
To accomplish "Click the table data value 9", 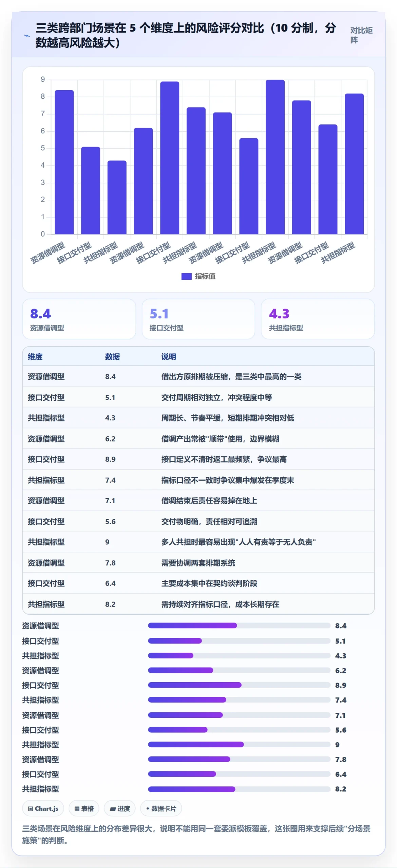I will coord(107,542).
